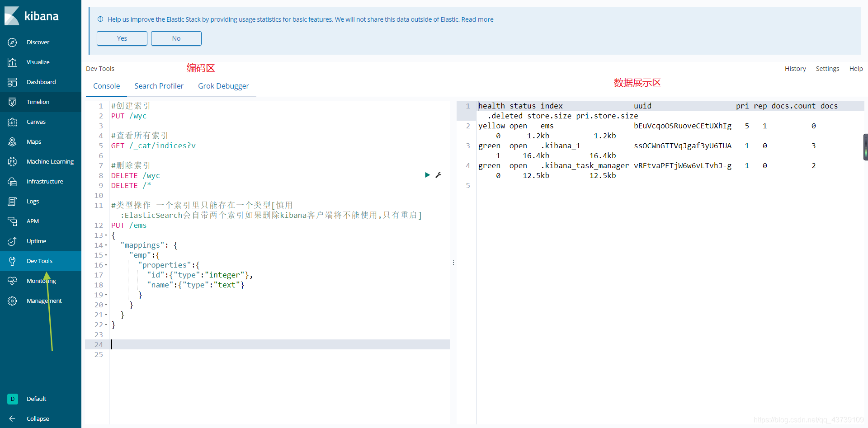
Task: Select the Discover label in sidebar
Action: point(38,42)
